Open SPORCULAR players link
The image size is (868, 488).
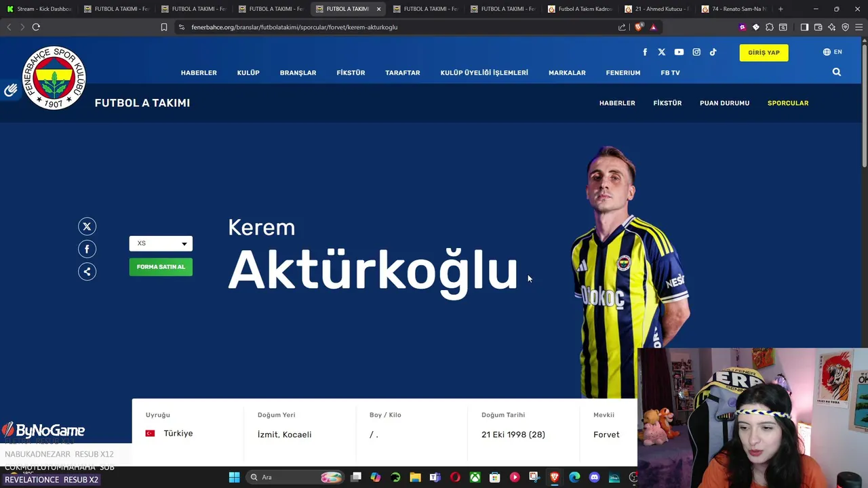coord(788,103)
